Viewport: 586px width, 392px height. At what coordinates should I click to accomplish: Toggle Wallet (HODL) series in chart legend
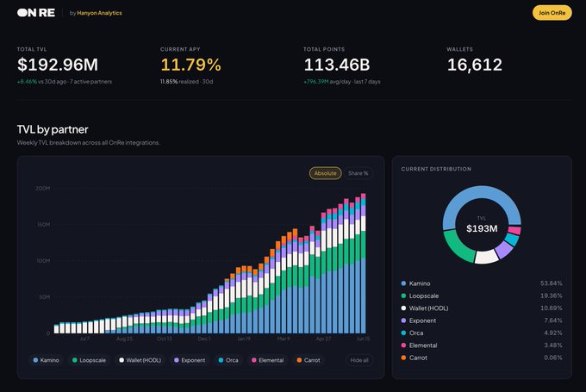(x=140, y=360)
